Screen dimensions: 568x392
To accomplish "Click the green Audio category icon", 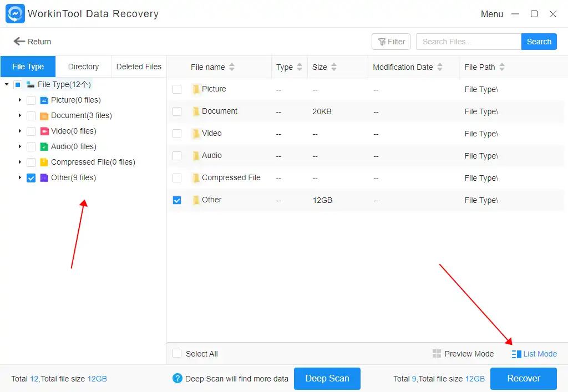I will (44, 146).
